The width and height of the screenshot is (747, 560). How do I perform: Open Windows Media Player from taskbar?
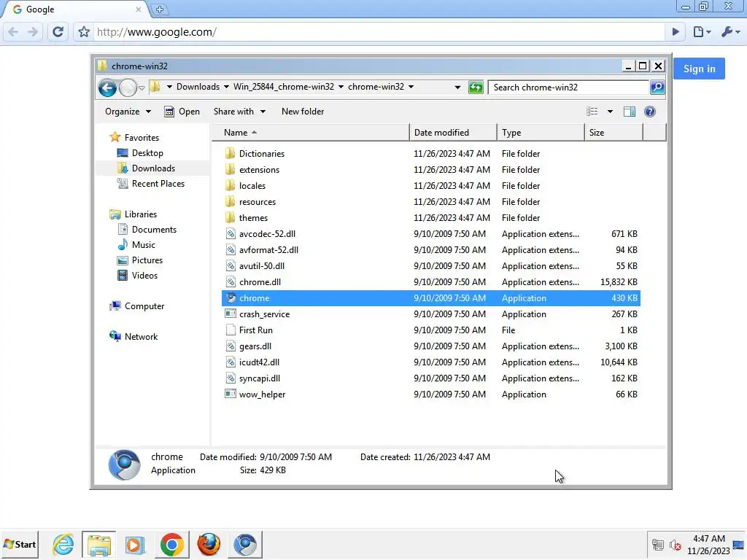135,544
